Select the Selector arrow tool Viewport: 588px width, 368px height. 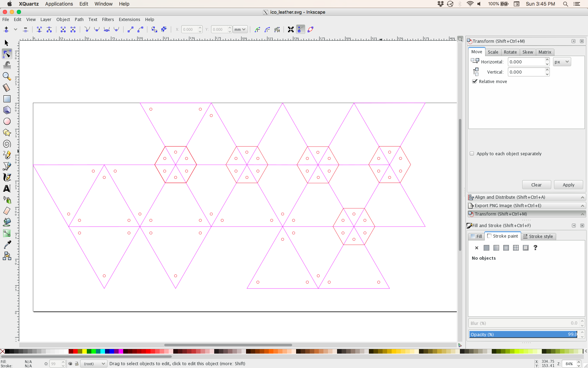pyautogui.click(x=7, y=43)
